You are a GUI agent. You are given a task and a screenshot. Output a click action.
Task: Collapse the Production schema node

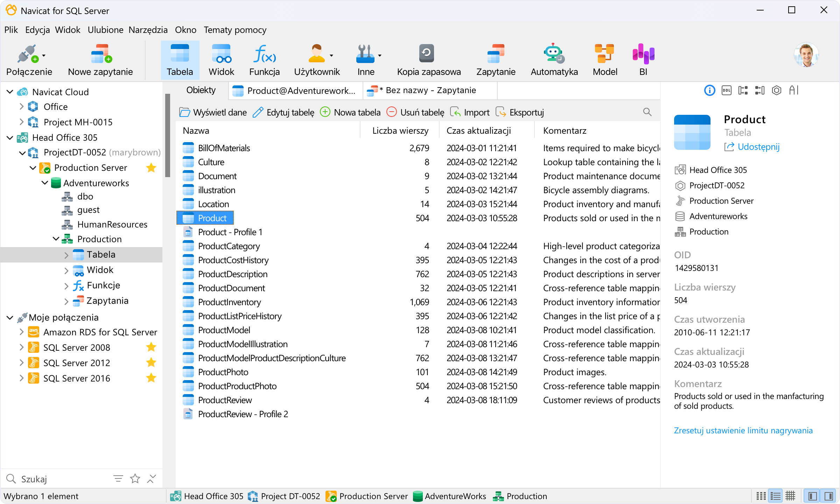point(56,239)
